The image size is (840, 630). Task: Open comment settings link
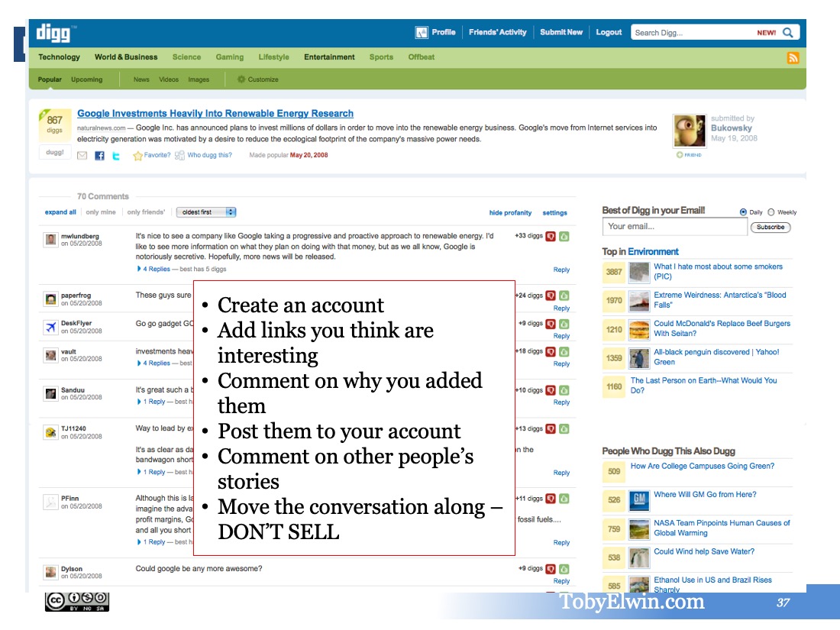[x=554, y=213]
